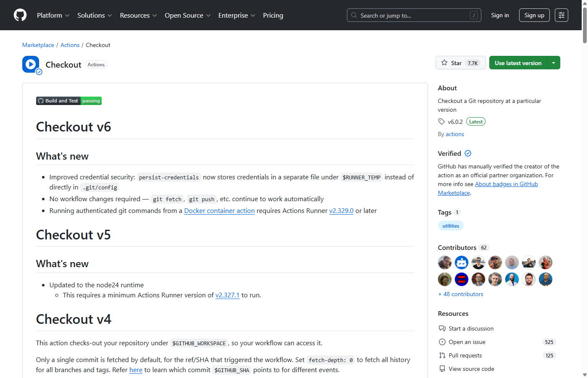The image size is (588, 378).
Task: Click the star icon on Star button
Action: coord(444,63)
